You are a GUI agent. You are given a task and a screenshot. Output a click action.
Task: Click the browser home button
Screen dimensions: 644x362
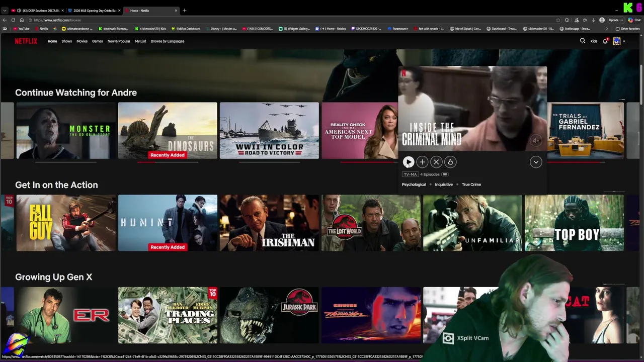click(21, 20)
